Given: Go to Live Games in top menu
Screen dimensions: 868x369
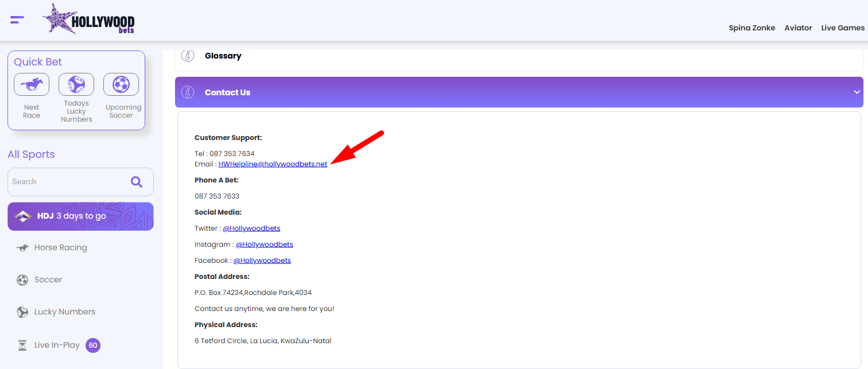Looking at the screenshot, I should click(x=842, y=28).
